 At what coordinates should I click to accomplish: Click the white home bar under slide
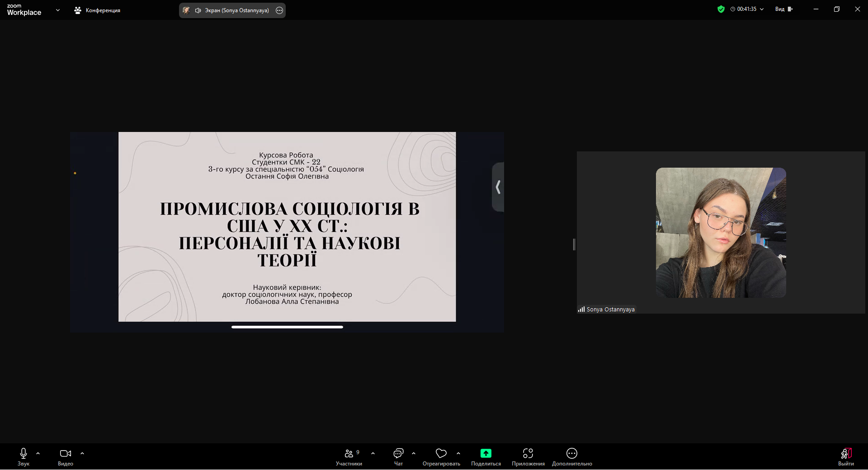coord(287,327)
